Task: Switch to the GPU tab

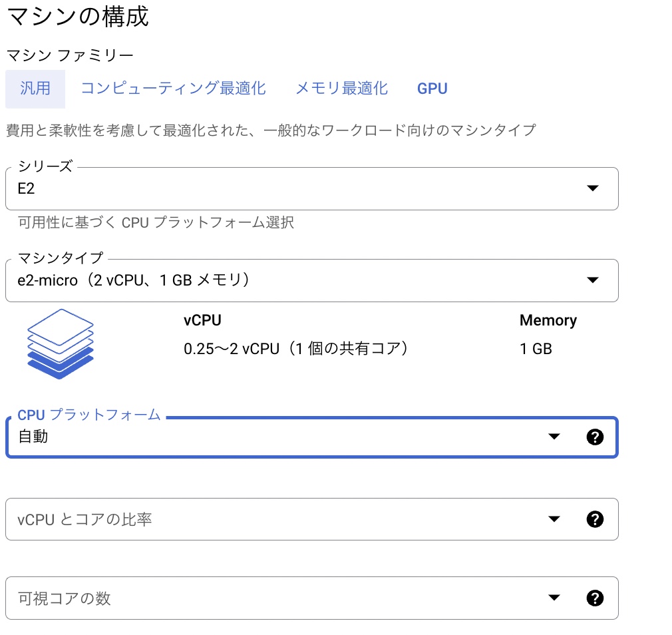Action: point(432,88)
